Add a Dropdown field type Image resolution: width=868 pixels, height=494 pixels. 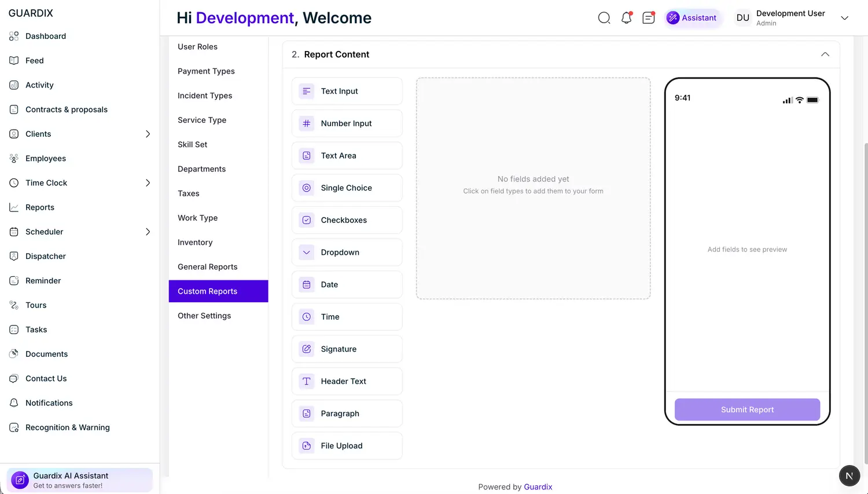[x=347, y=253]
